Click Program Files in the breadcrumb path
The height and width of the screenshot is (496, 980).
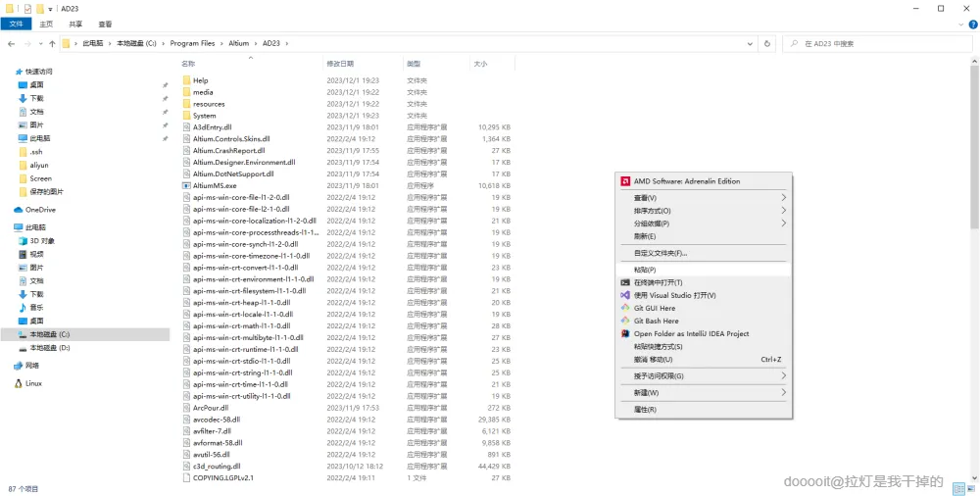tap(192, 44)
